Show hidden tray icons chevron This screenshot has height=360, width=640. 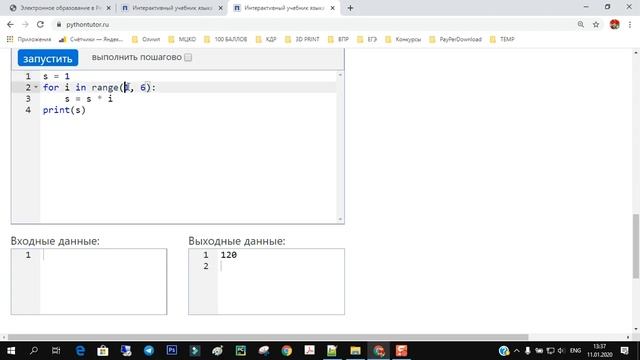(517, 351)
